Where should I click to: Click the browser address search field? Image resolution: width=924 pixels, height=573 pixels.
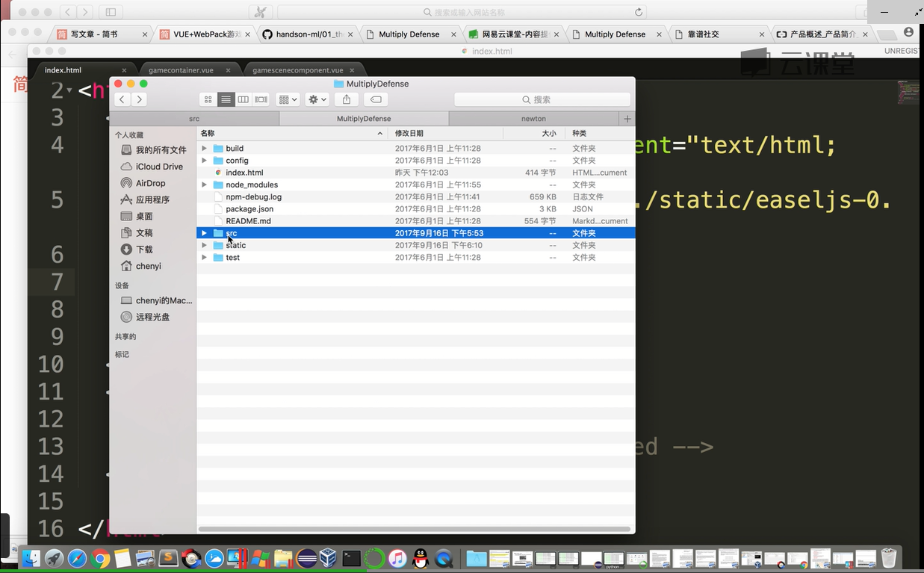(x=463, y=12)
